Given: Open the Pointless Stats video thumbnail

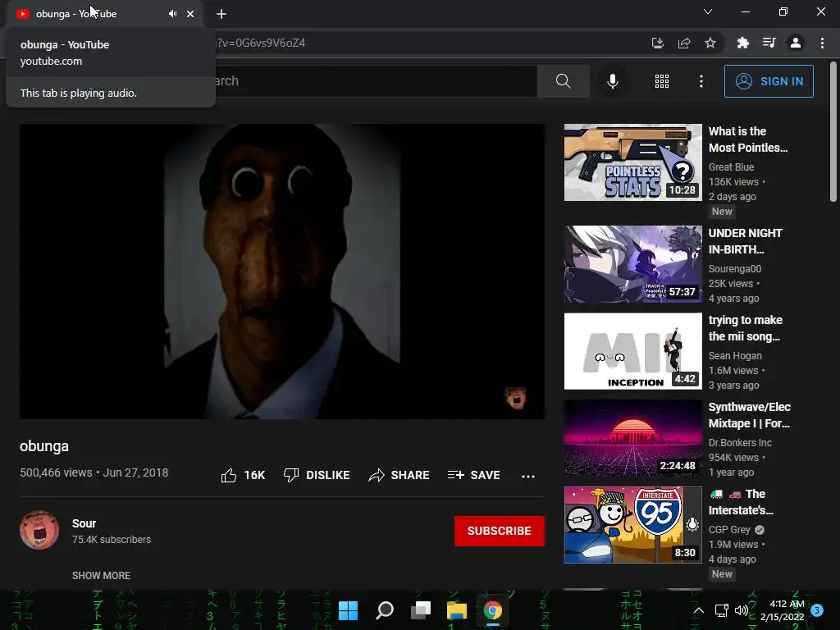Looking at the screenshot, I should [x=632, y=162].
